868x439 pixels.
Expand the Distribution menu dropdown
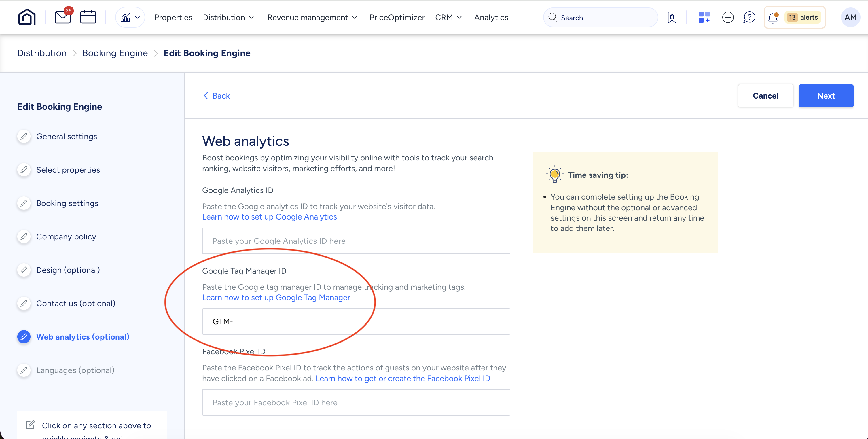228,17
